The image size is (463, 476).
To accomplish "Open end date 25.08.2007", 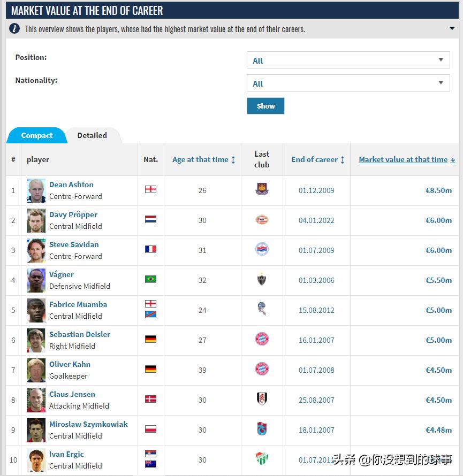I will point(316,400).
